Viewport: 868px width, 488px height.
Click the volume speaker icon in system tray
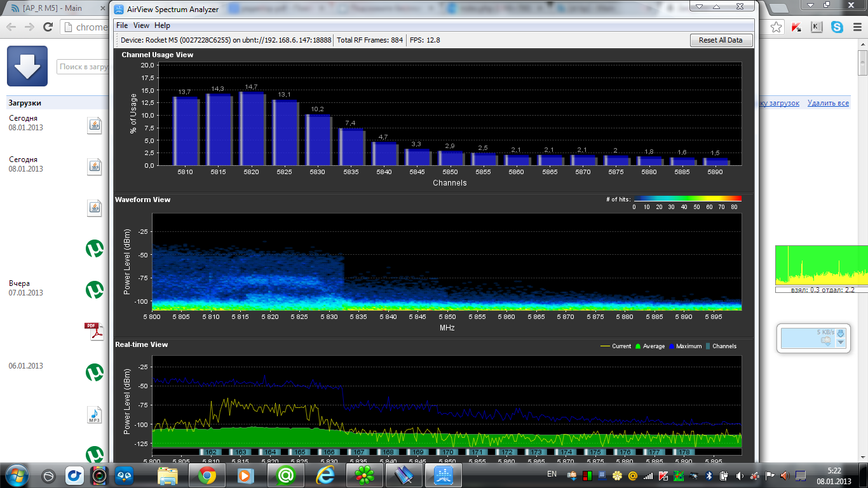(740, 475)
